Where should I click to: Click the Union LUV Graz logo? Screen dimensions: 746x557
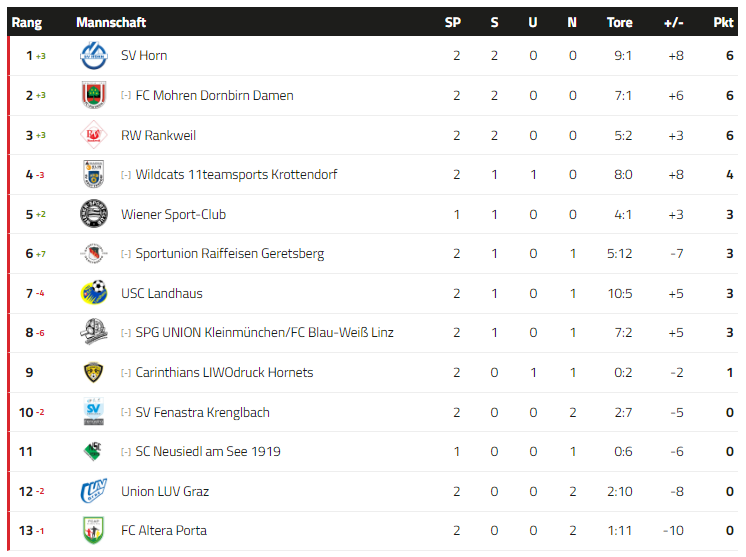coord(94,491)
